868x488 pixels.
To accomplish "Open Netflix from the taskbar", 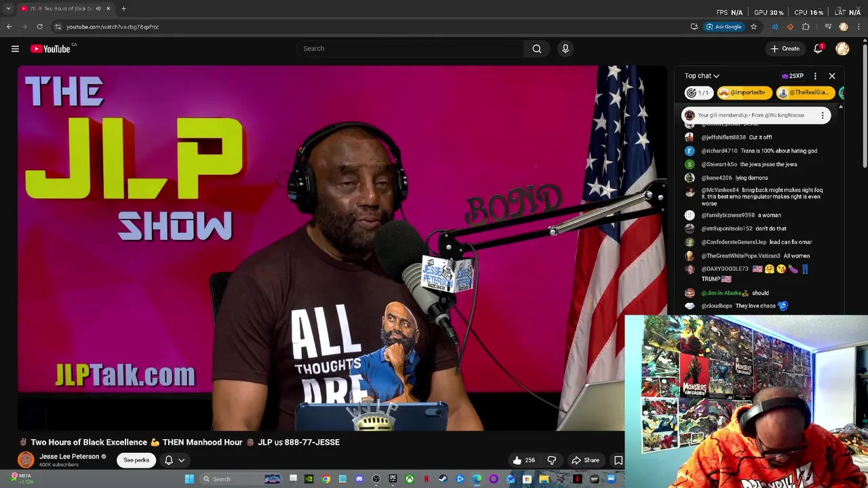I will (427, 479).
